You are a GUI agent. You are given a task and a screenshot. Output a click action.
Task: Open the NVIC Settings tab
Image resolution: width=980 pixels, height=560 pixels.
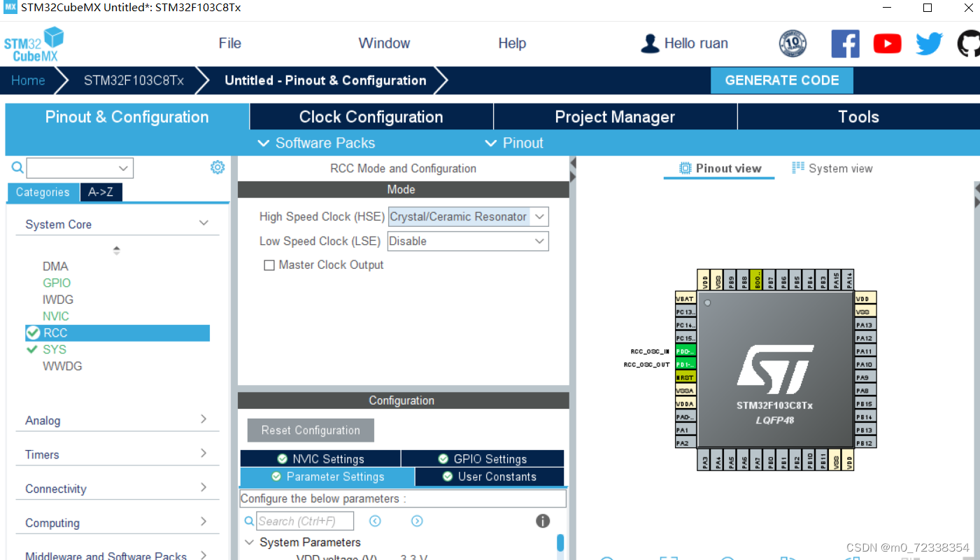(320, 459)
